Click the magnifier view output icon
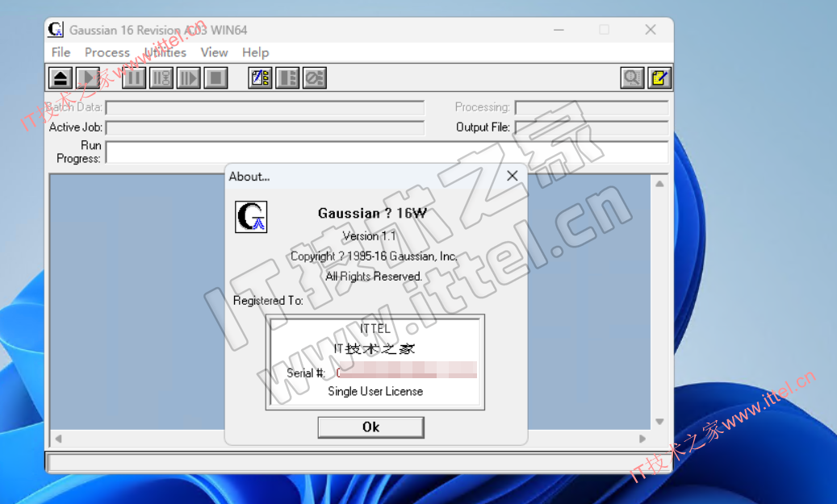Image resolution: width=837 pixels, height=504 pixels. click(632, 78)
